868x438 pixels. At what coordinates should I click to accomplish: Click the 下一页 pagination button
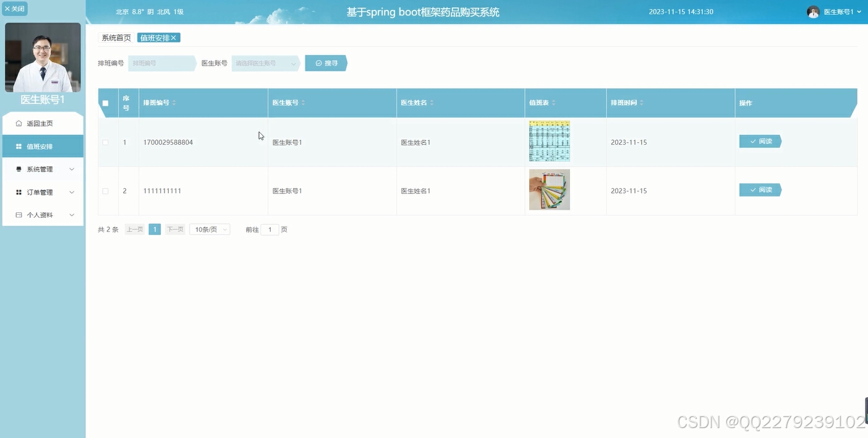(x=174, y=229)
